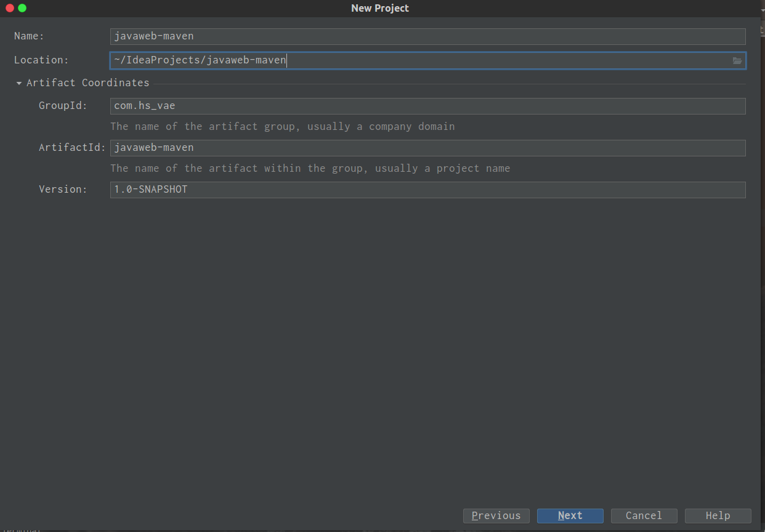The image size is (765, 532).
Task: Click the 'Version:' label
Action: 63,190
